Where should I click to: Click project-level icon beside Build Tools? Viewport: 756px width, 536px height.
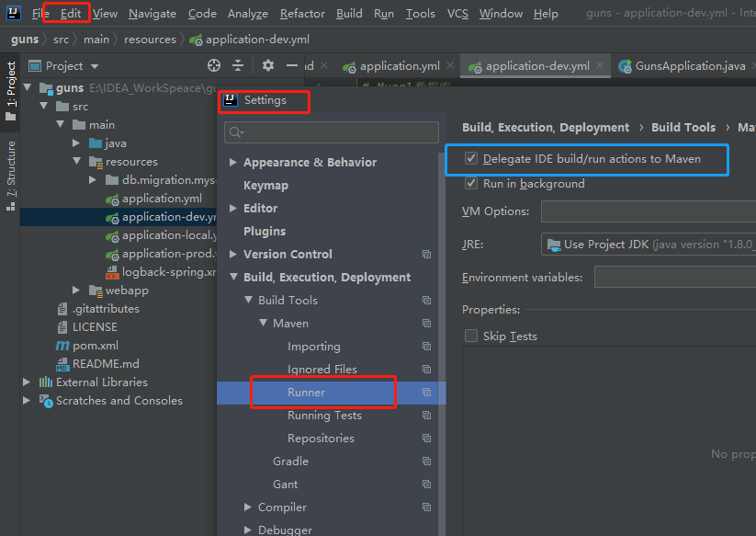click(x=426, y=300)
